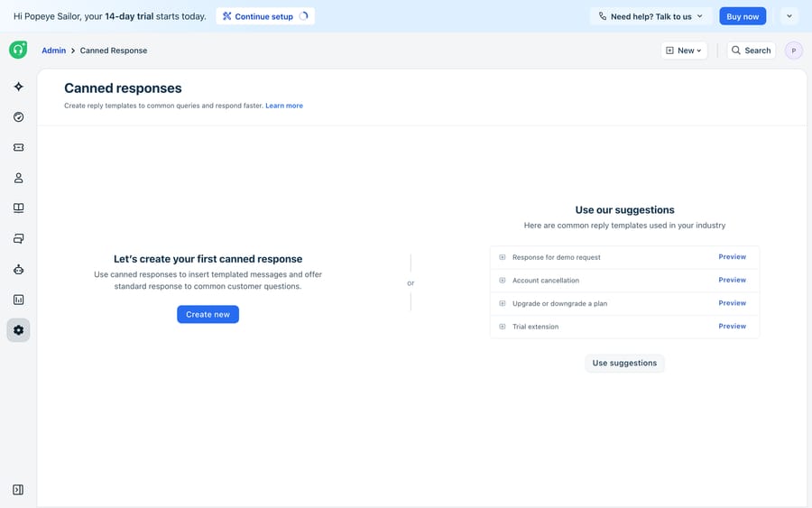Image resolution: width=812 pixels, height=508 pixels.
Task: Preview the Account cancellation template
Action: tap(733, 280)
